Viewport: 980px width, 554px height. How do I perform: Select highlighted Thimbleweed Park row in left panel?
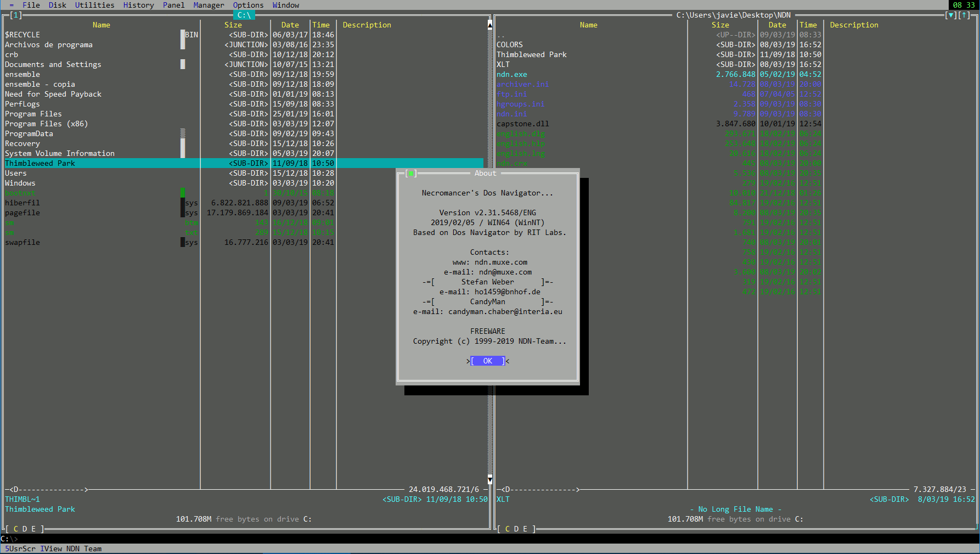244,163
